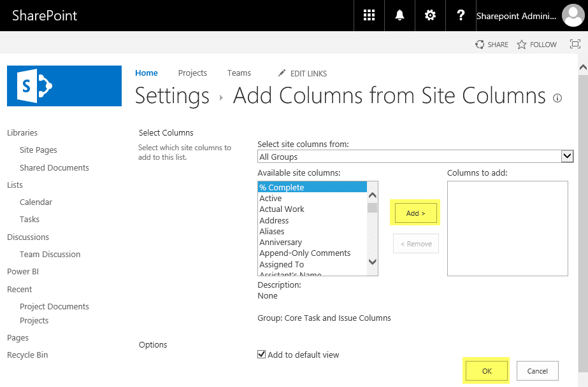Switch to focus on content view
Screen dimensions: 588x387
[x=576, y=44]
